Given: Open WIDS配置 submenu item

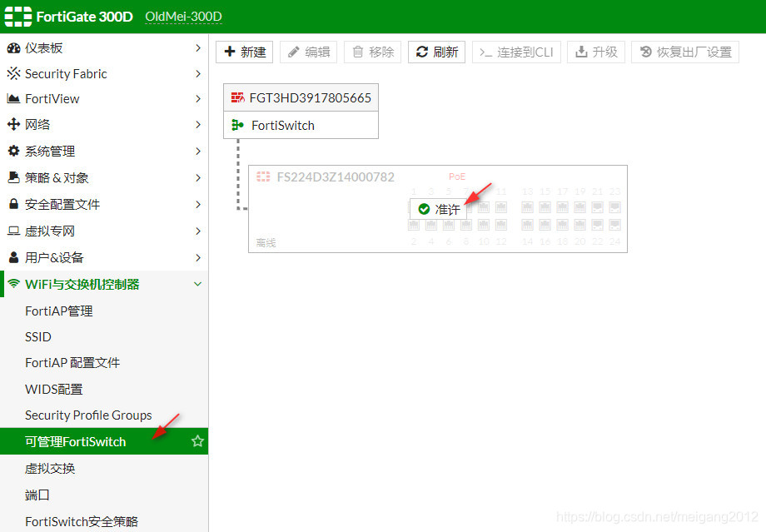Looking at the screenshot, I should (x=104, y=389).
